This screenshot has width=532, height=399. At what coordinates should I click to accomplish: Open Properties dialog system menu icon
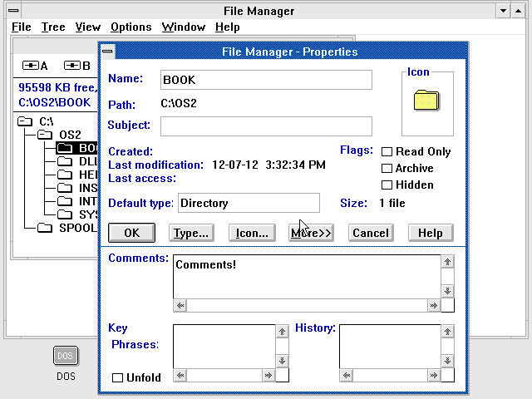coord(108,52)
